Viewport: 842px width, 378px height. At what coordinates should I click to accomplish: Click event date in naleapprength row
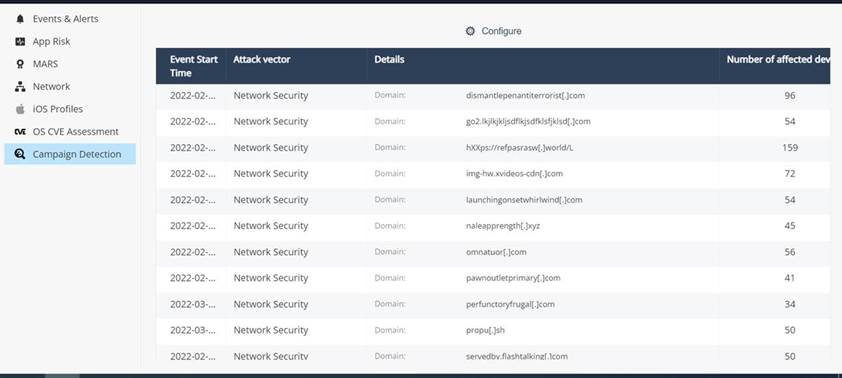[193, 226]
